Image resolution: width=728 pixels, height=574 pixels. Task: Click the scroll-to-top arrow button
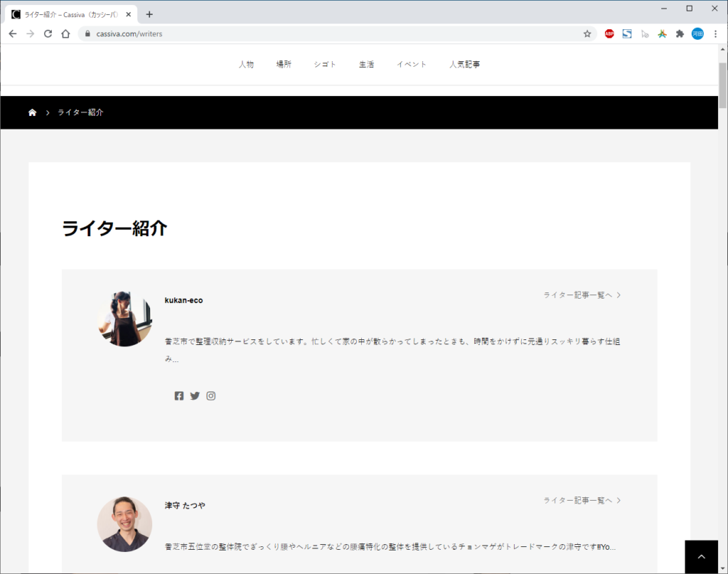point(701,557)
